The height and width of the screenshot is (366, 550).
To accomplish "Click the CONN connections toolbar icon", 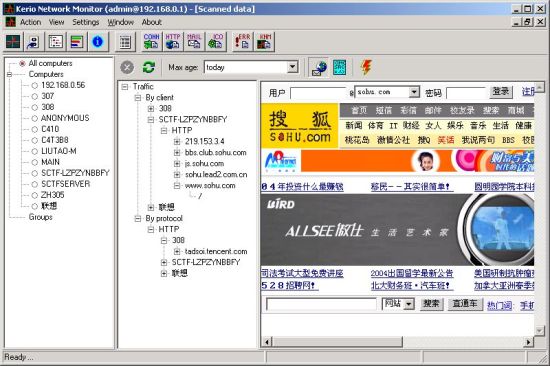I will tap(152, 41).
